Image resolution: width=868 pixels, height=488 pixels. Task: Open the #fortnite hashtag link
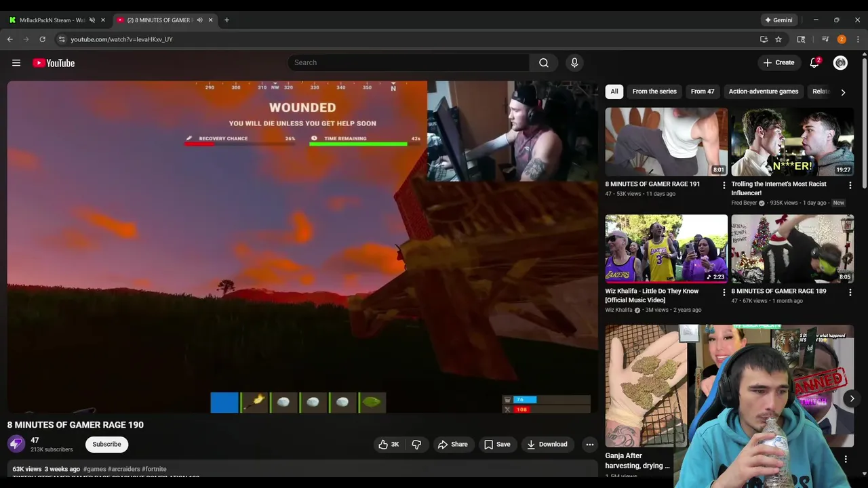click(154, 469)
